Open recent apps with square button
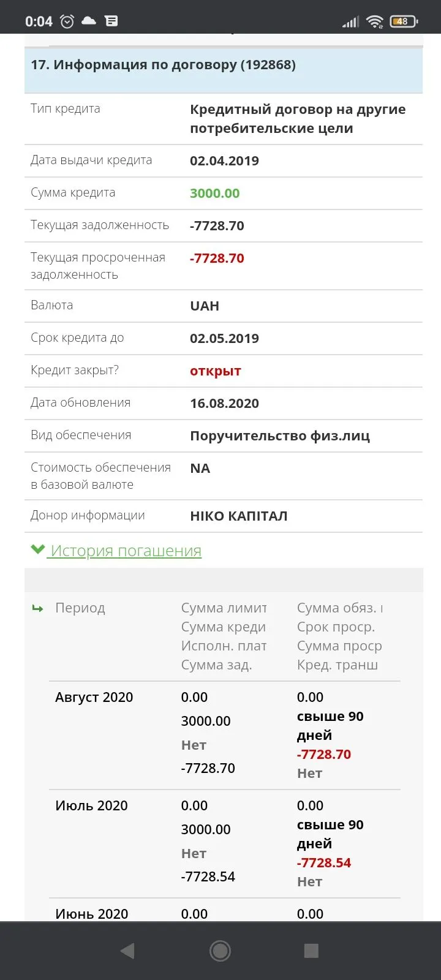This screenshot has height=980, width=441. click(x=311, y=951)
